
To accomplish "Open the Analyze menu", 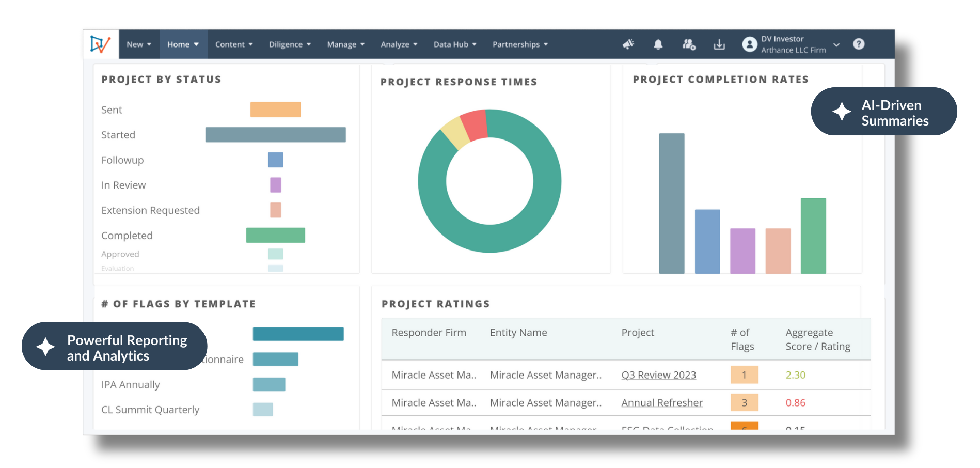I will pos(399,44).
